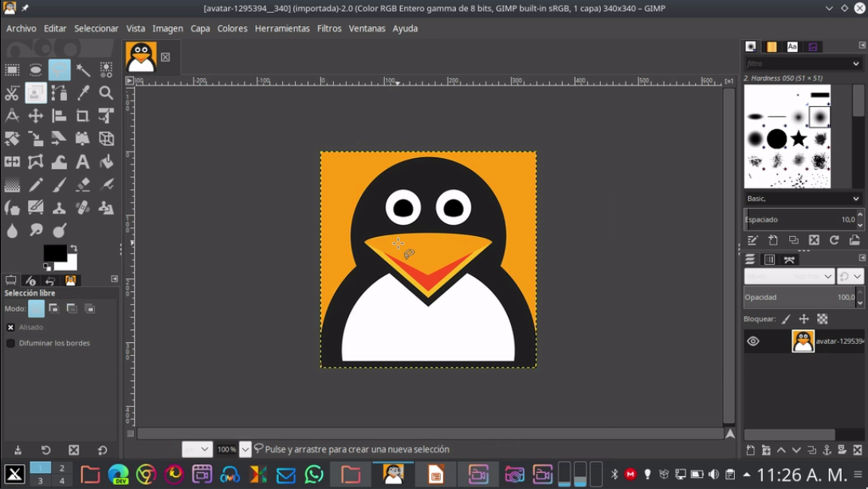Open the zoom percentage dropdown arrow

[x=245, y=449]
